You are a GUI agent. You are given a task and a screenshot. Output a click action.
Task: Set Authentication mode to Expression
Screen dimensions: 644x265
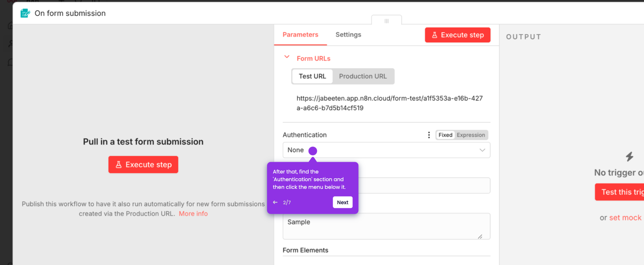coord(471,135)
